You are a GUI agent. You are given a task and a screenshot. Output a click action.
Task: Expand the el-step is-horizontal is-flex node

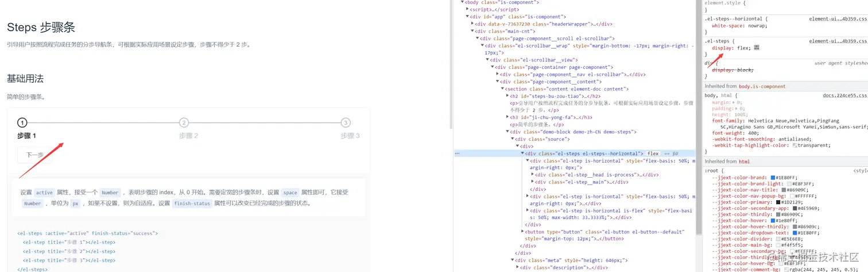(x=528, y=210)
